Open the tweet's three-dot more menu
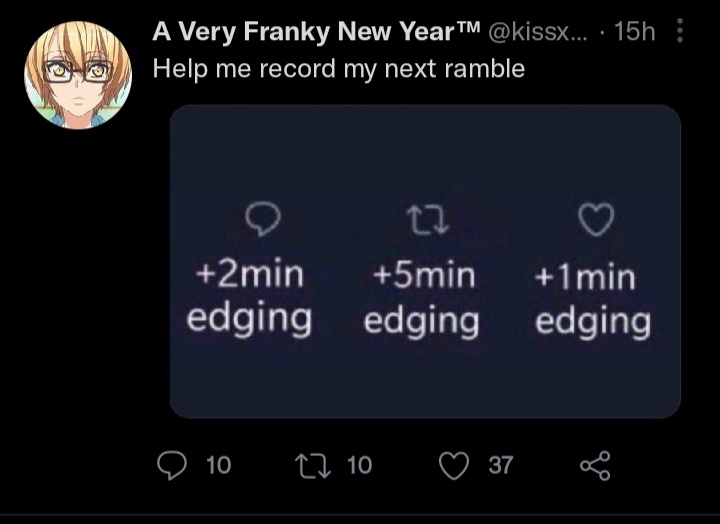The width and height of the screenshot is (720, 524). (681, 33)
